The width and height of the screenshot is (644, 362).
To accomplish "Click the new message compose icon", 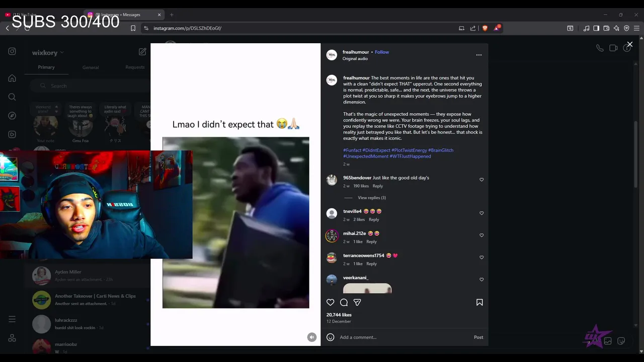I will click(142, 52).
